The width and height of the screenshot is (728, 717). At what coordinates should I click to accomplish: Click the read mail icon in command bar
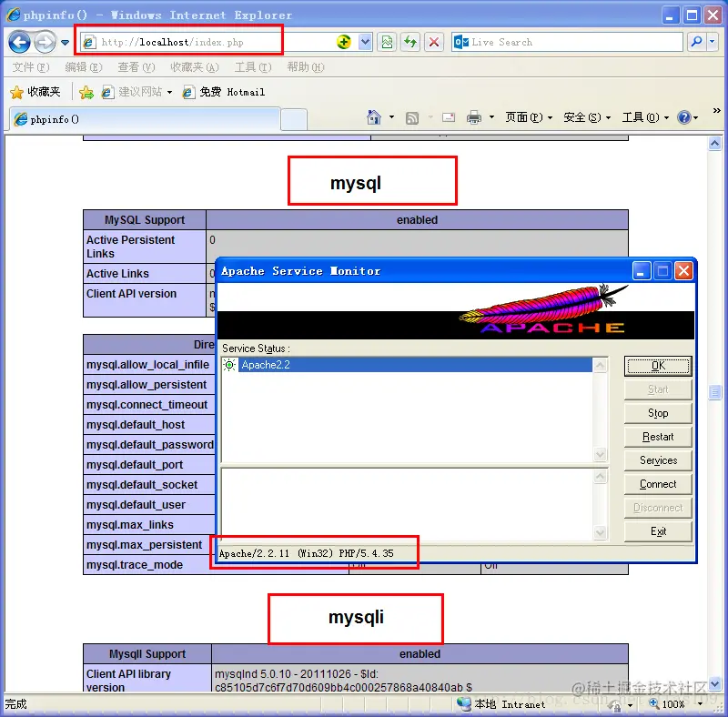449,117
